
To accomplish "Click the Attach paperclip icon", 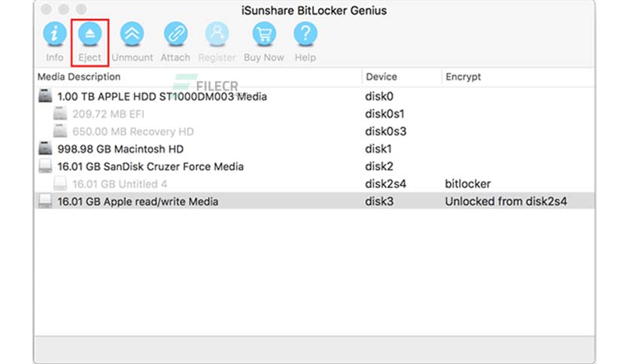I will 175,34.
